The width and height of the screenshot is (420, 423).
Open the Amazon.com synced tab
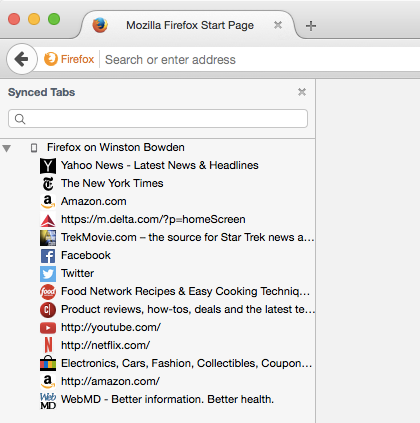[94, 201]
